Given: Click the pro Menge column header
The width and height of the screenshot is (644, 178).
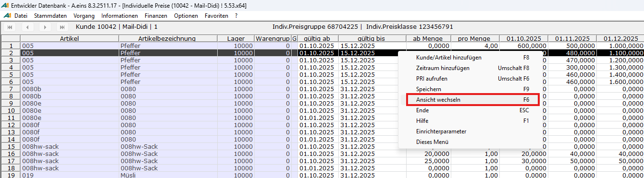Looking at the screenshot, I should coord(474,38).
